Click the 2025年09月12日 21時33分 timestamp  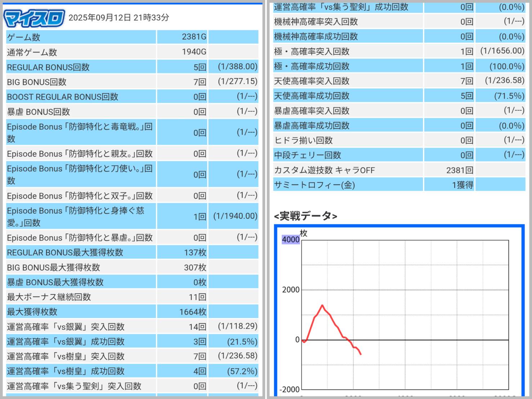tap(119, 18)
